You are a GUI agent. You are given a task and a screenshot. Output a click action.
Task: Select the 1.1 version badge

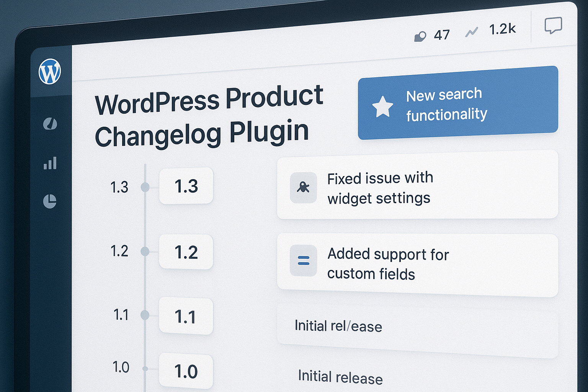[x=186, y=317]
